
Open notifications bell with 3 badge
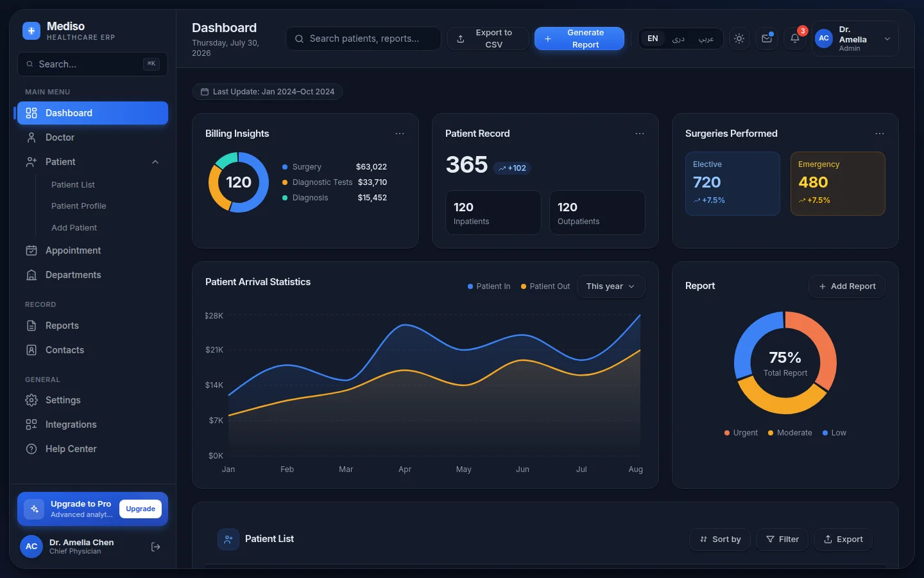[x=795, y=39]
